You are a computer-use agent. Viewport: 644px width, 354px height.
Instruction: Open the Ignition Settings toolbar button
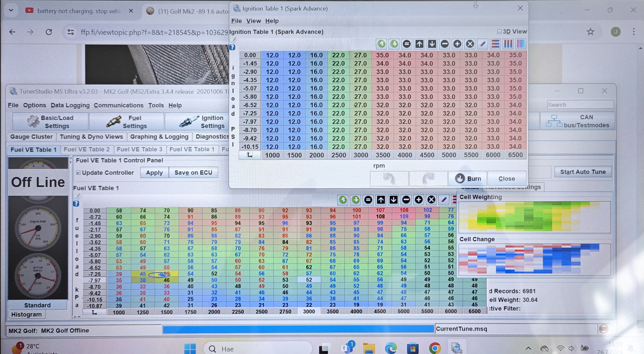tap(197, 122)
